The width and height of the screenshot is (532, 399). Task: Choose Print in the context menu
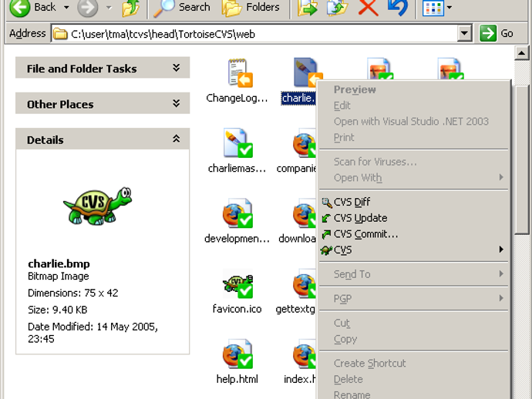[413, 137]
